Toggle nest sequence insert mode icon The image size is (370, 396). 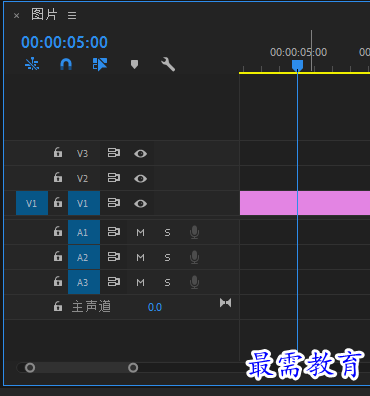(32, 64)
